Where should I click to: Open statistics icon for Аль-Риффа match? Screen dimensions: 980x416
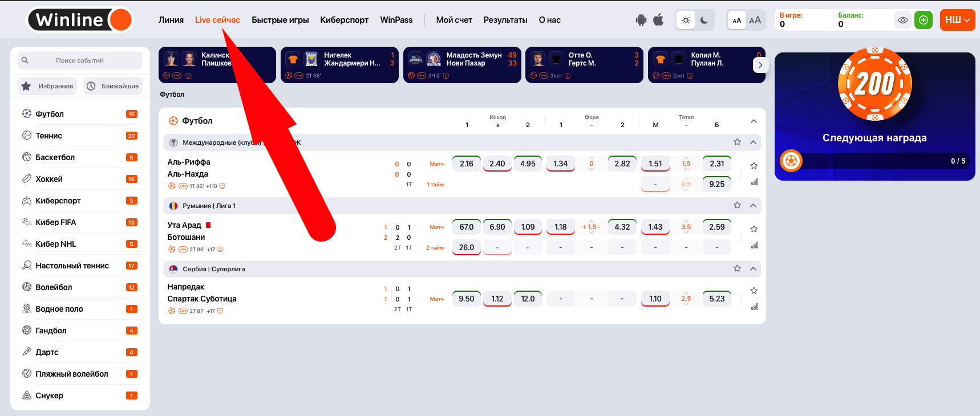[x=754, y=182]
